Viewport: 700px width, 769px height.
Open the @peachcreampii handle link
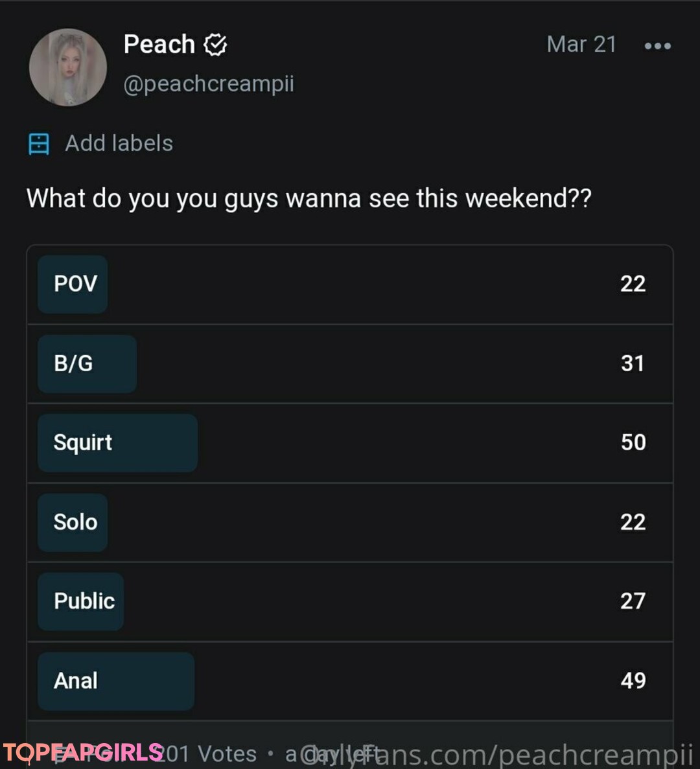pos(209,84)
